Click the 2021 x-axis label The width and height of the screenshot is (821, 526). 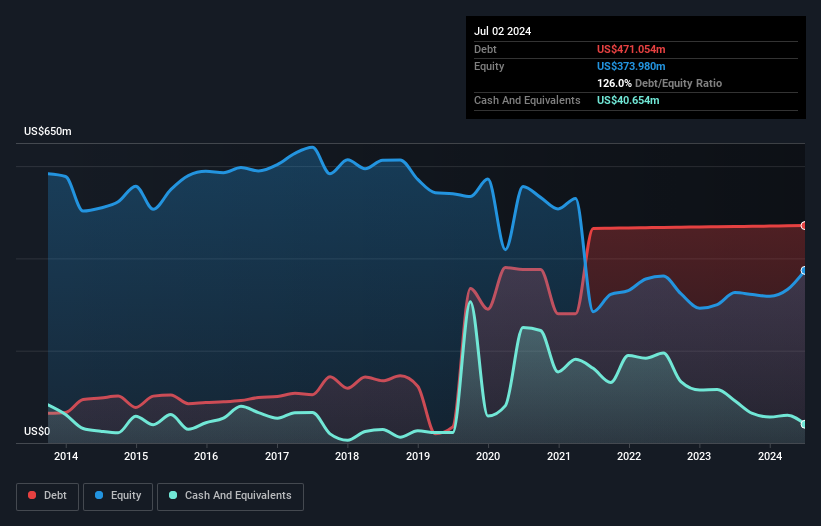[x=559, y=456]
